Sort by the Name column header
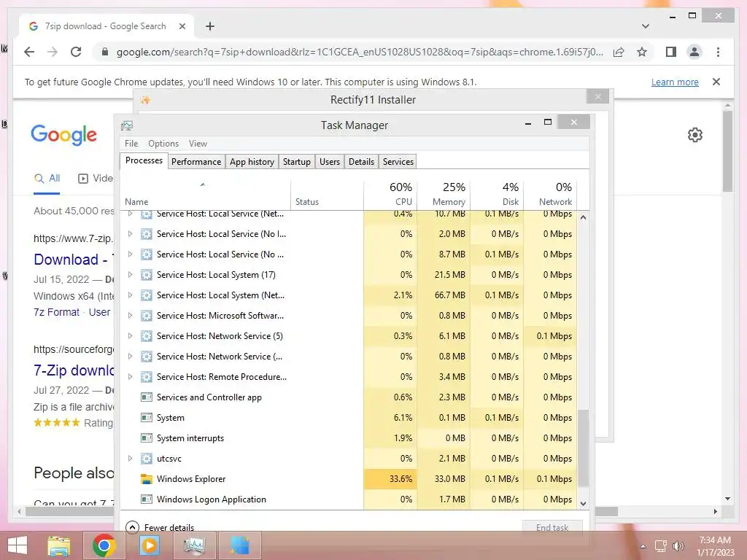747x560 pixels. tap(205, 194)
